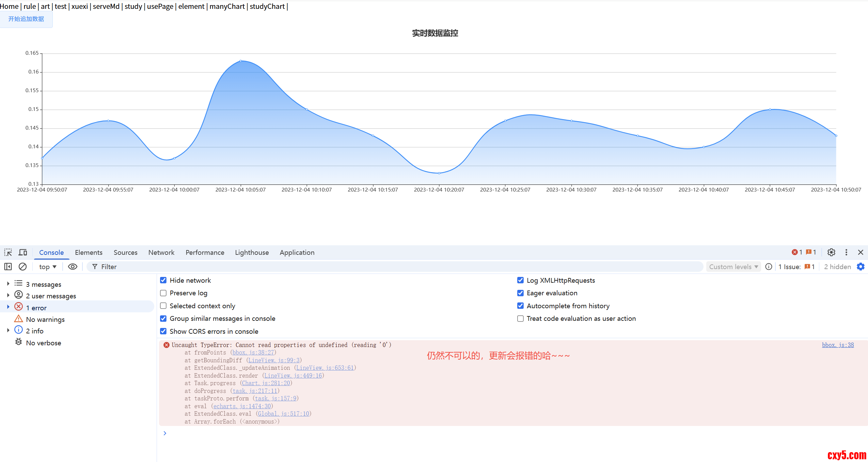This screenshot has width=868, height=462.
Task: Open the top context dropdown
Action: coord(47,267)
